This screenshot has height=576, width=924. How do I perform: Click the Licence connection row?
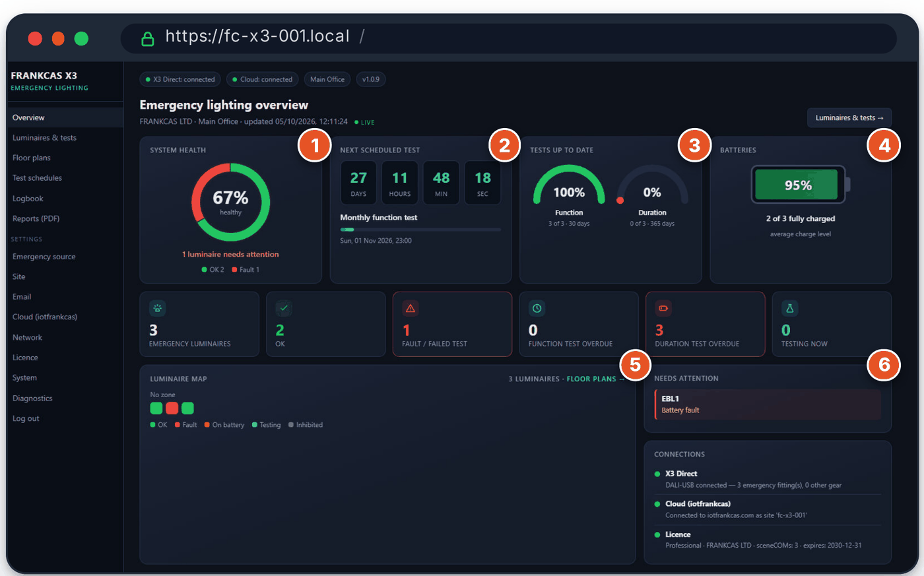coord(768,540)
